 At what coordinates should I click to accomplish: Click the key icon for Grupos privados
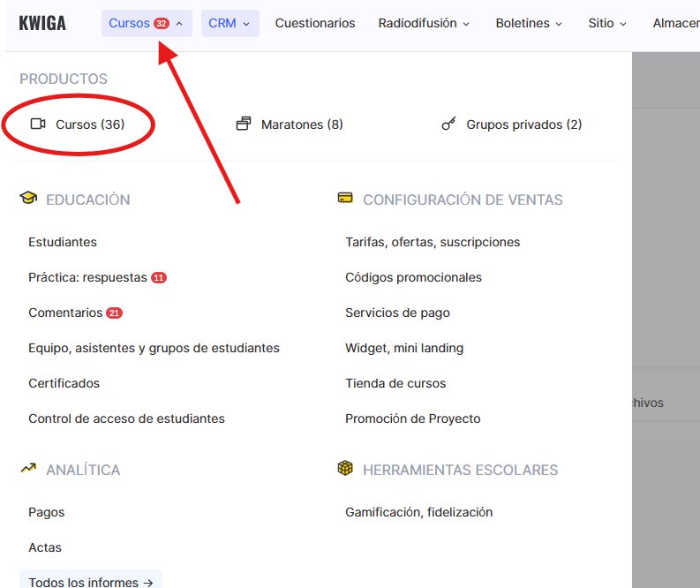coord(448,124)
